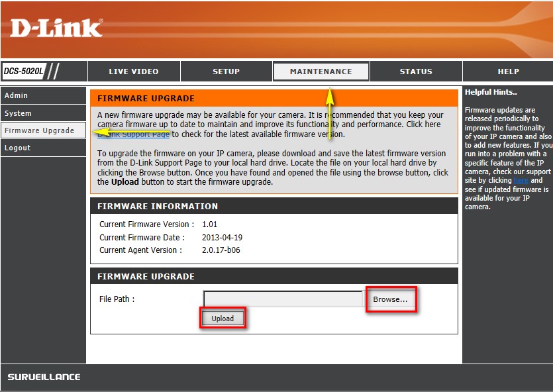Screen dimensions: 553x392
Task: Click the Current Firmware Date label
Action: point(142,237)
